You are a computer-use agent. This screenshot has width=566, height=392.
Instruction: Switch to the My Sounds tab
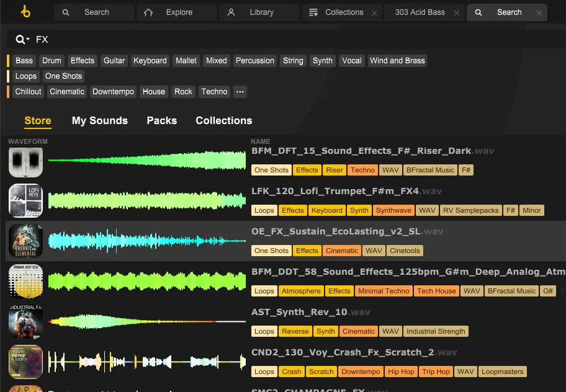tap(99, 120)
